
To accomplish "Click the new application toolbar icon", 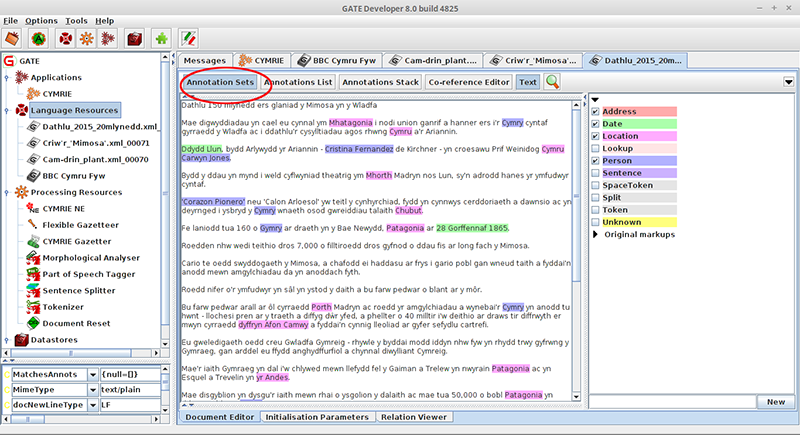I will pyautogui.click(x=108, y=38).
